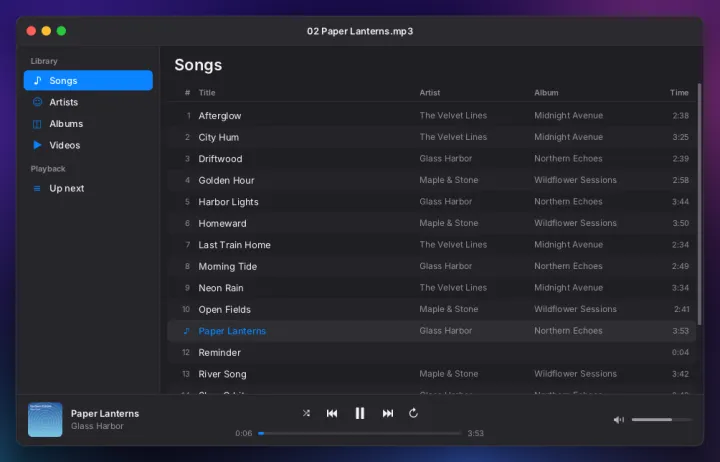Click the Paper Lanterns album artwork
The image size is (720, 462).
(45, 420)
